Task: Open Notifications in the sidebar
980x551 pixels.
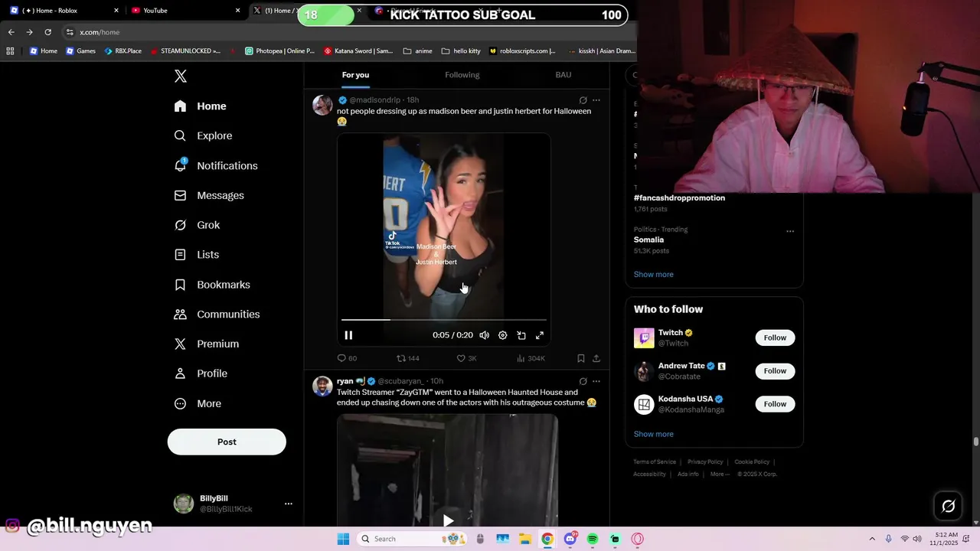Action: click(216, 165)
